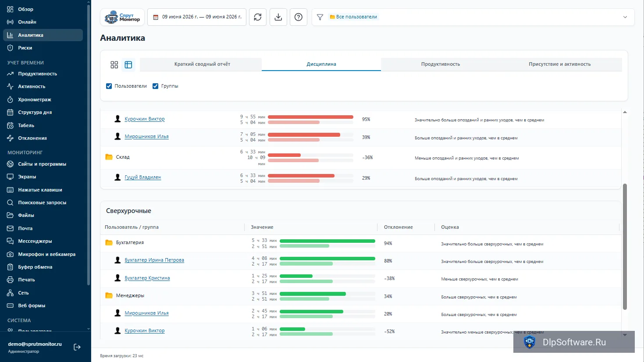This screenshot has height=362, width=644.
Task: Open calendar icon of date range
Action: [156, 17]
